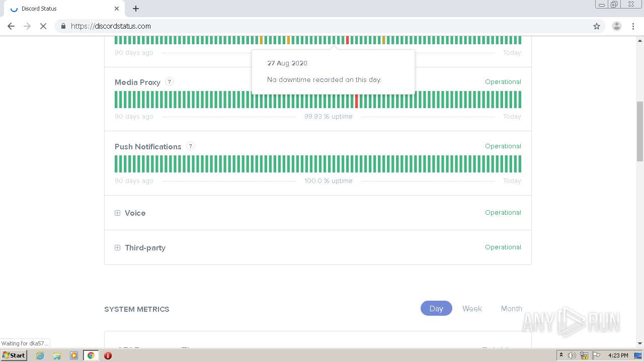
Task: Open the Chrome three-dot menu
Action: coord(633,26)
